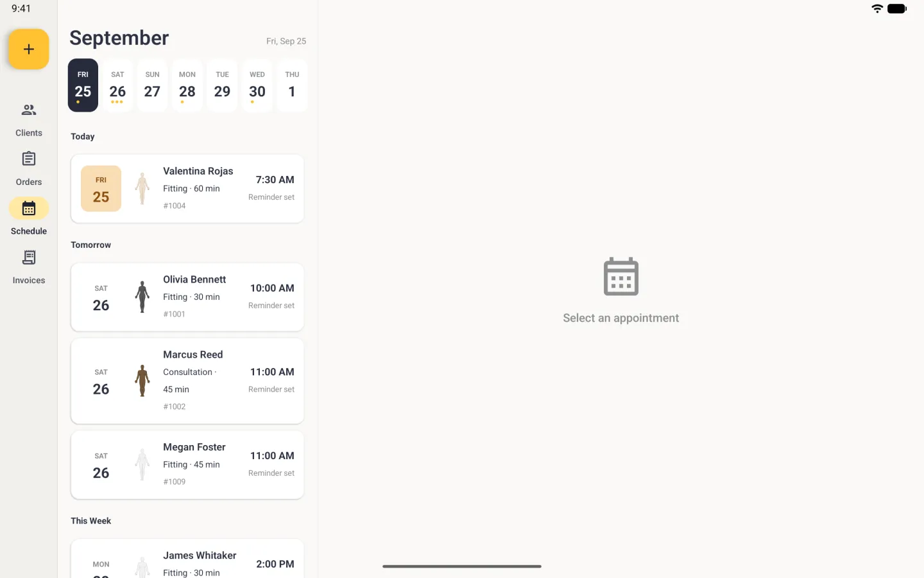The image size is (924, 578).
Task: Click the Select an appointment message
Action: click(x=621, y=318)
